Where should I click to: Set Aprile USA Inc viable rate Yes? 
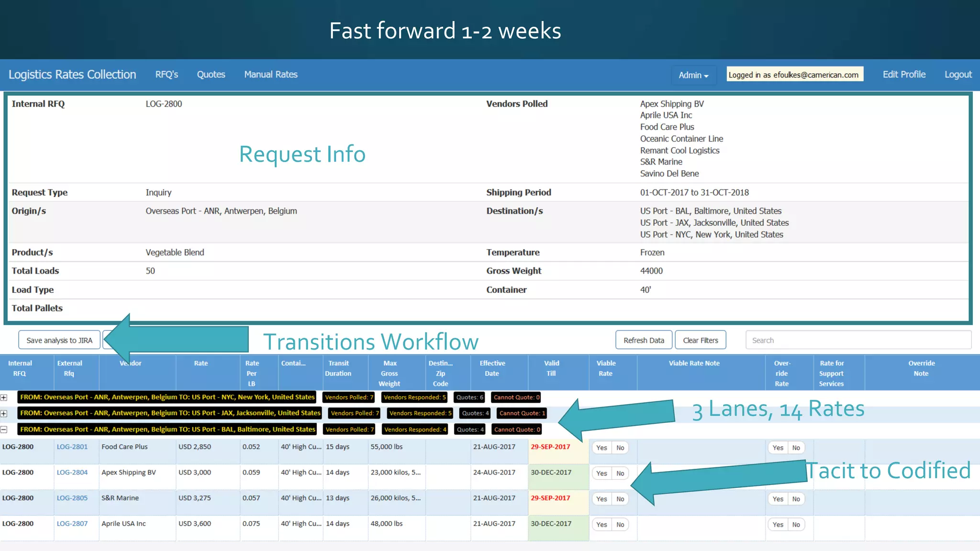pyautogui.click(x=601, y=525)
